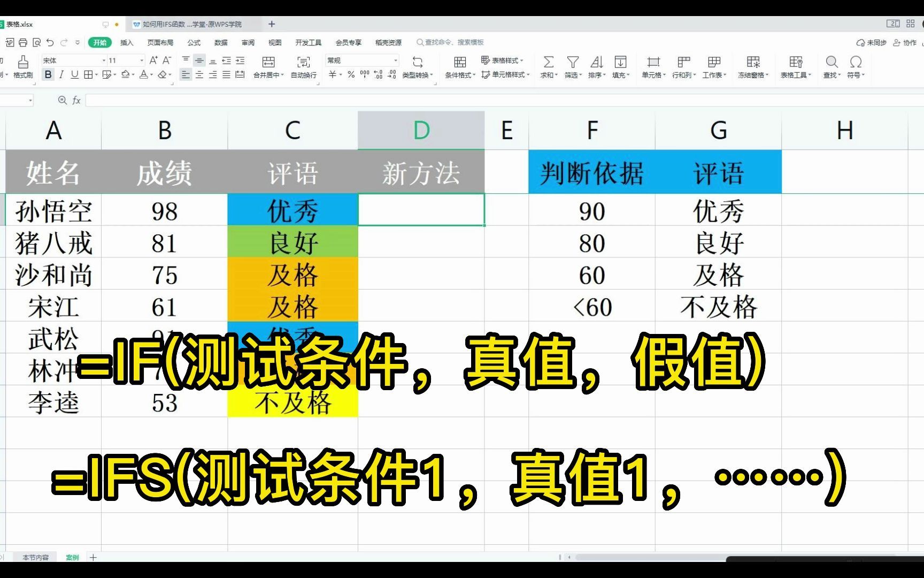Open the number format dropdown (常规)
The height and width of the screenshot is (578, 924).
(x=396, y=60)
